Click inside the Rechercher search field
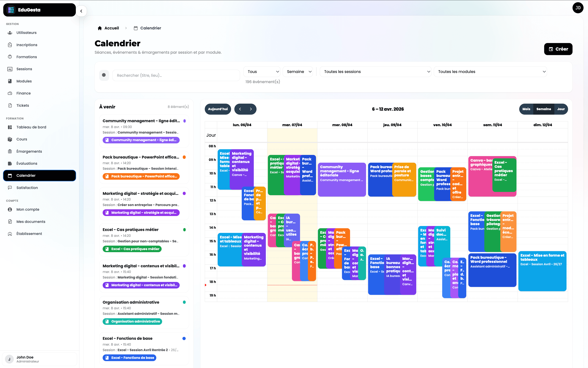588x368 pixels. tap(176, 75)
